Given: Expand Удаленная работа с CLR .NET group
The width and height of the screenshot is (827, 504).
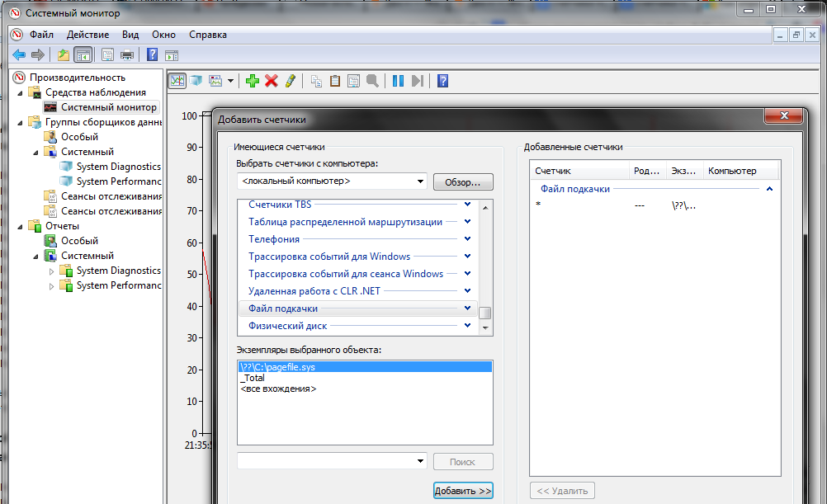Looking at the screenshot, I should [467, 290].
